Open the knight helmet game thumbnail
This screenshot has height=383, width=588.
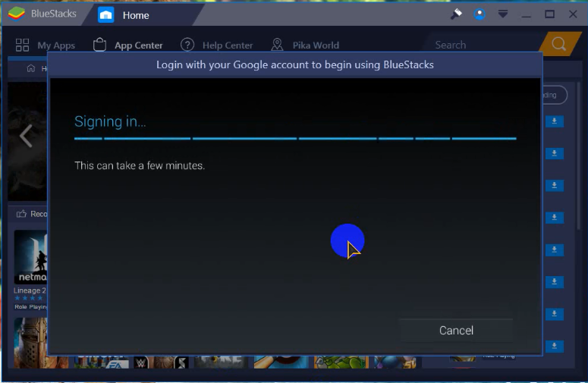pos(31,343)
